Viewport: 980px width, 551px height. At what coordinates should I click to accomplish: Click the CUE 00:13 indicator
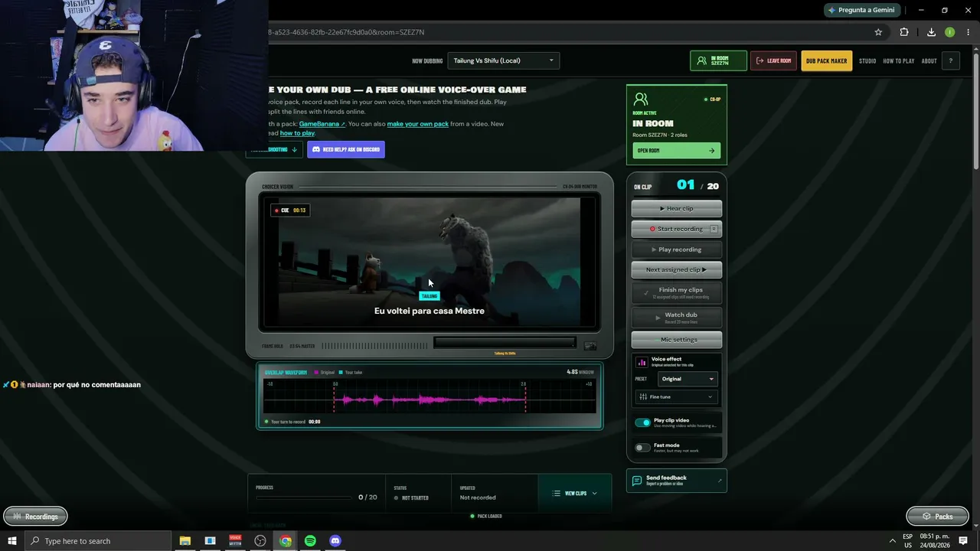point(291,210)
